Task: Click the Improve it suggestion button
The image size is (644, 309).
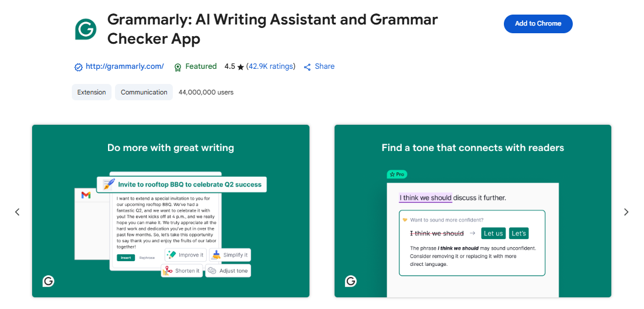Action: tap(185, 255)
